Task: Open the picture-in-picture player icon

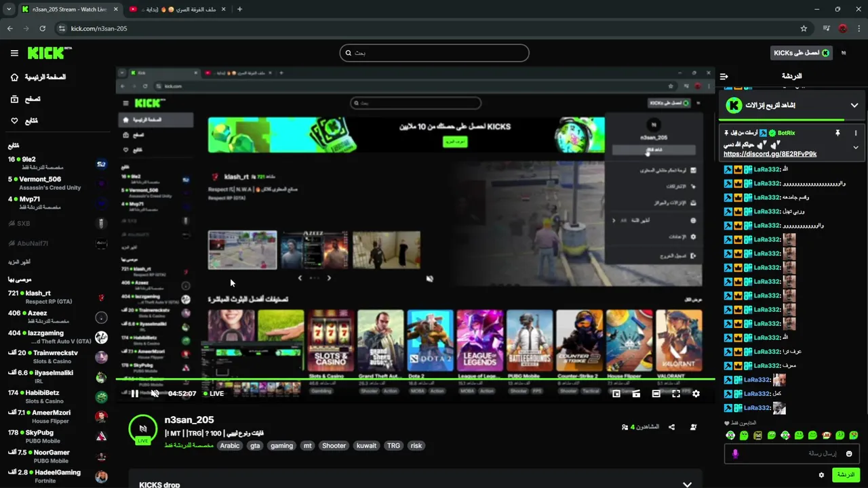Action: point(616,394)
